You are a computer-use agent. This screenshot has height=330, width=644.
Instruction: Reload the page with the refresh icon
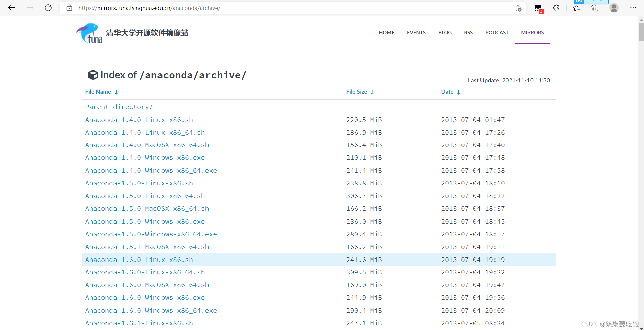point(48,8)
